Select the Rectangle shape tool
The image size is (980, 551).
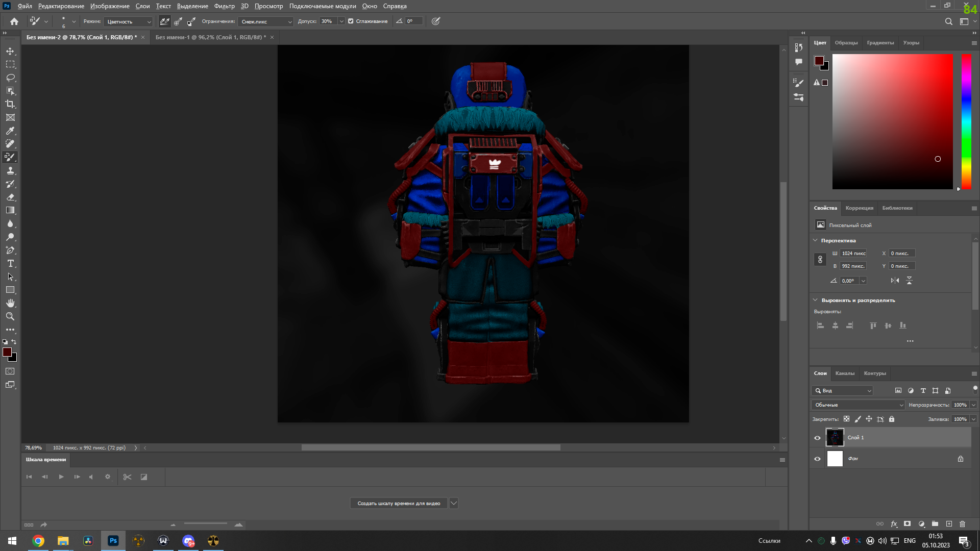pos(10,290)
